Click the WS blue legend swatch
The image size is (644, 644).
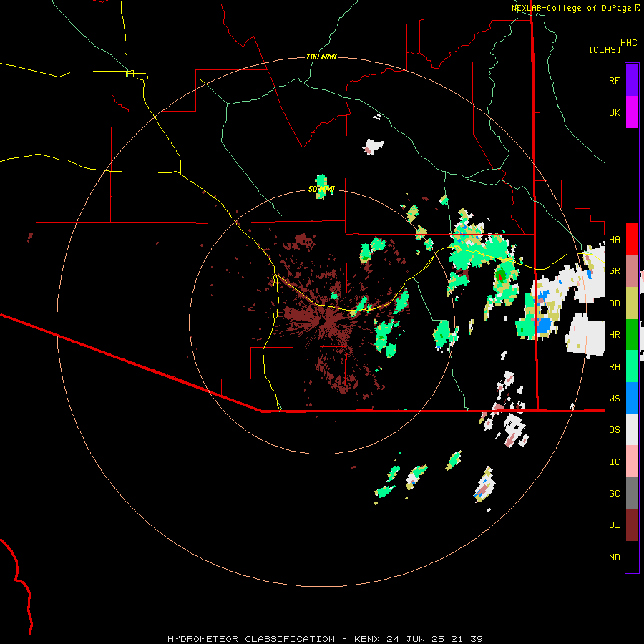632,398
